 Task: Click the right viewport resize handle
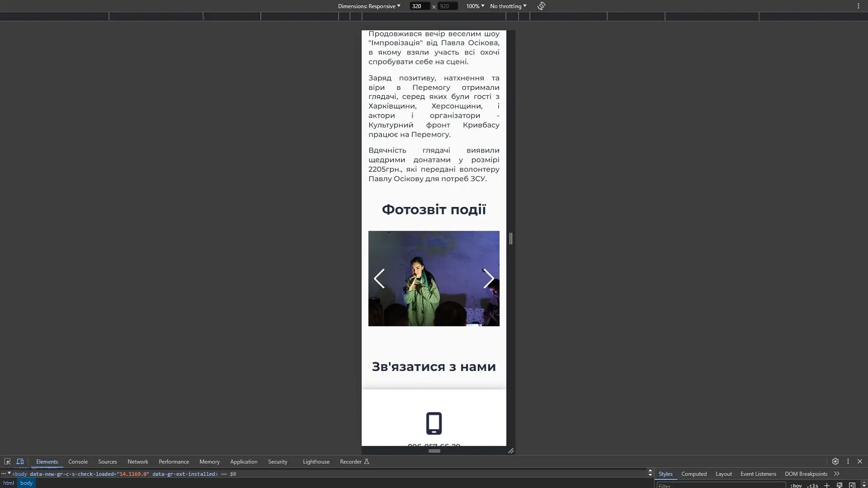point(511,238)
